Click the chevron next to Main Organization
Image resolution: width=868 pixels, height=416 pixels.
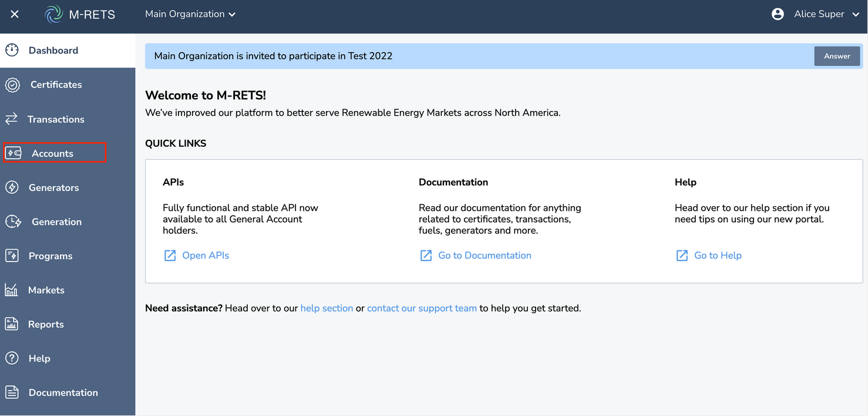click(x=232, y=15)
